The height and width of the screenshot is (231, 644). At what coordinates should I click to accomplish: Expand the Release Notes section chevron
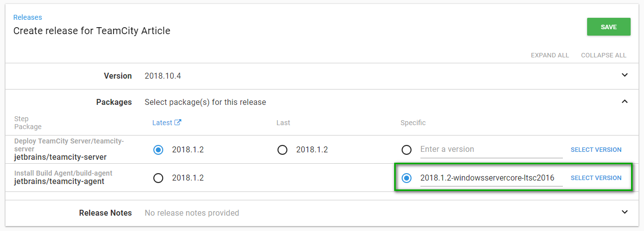(x=624, y=212)
